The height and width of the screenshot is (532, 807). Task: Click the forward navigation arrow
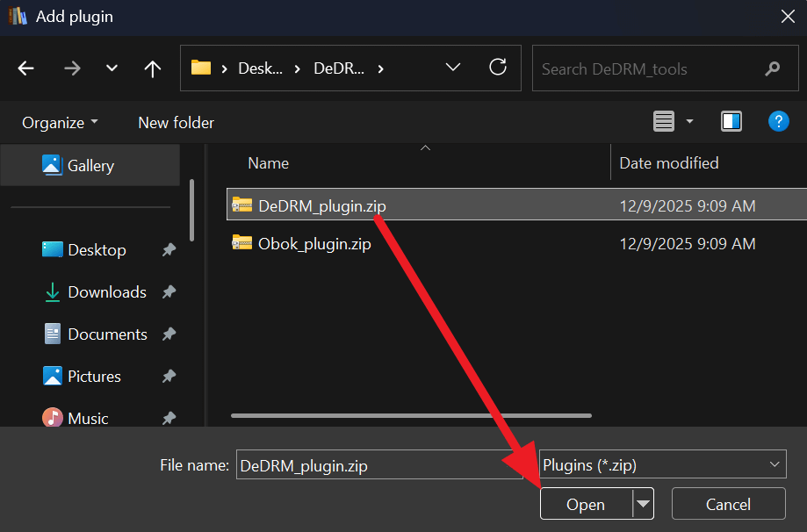pyautogui.click(x=72, y=68)
